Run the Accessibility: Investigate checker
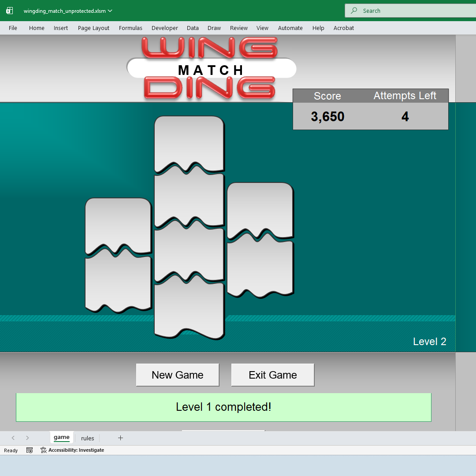Viewport: 476px width, 476px height. [x=72, y=450]
